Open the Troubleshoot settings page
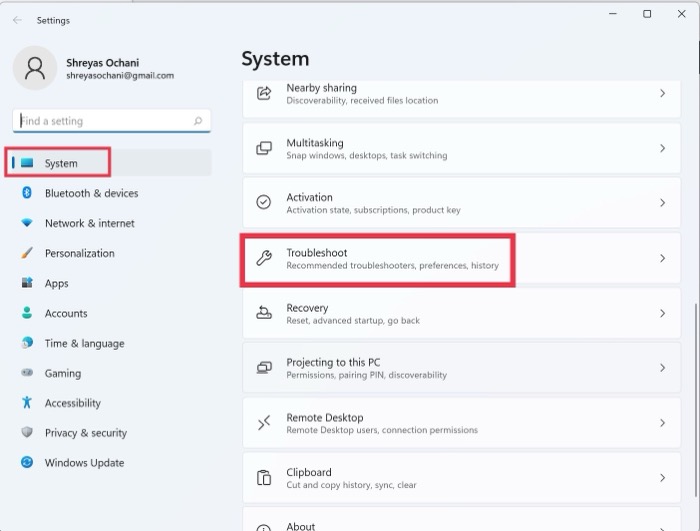Screen dimensions: 700x531 pyautogui.click(x=462, y=258)
